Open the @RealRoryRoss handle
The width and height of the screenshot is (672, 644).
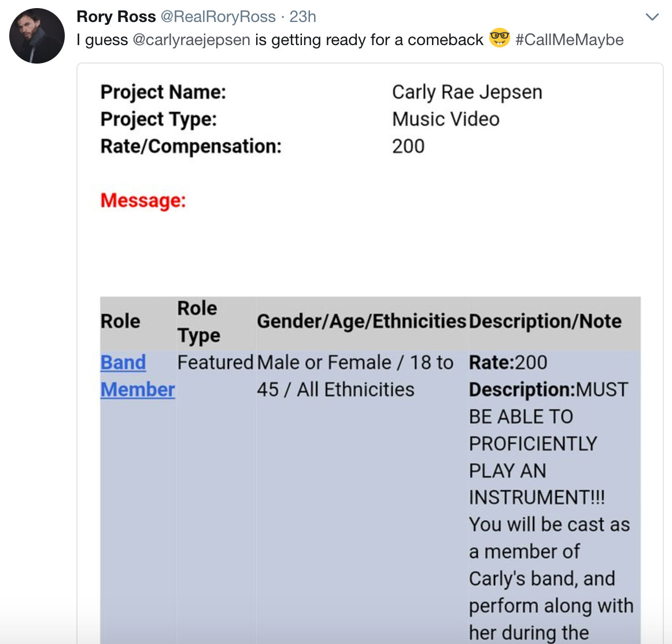(x=218, y=17)
